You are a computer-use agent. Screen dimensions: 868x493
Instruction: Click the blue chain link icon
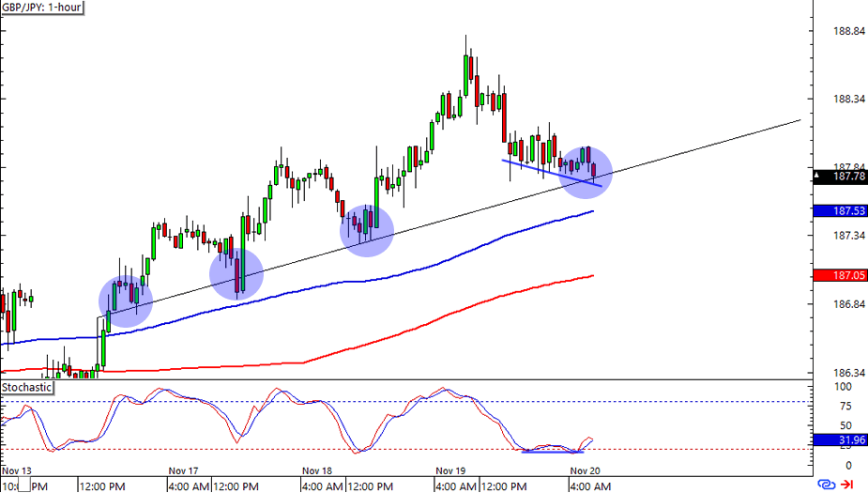click(x=827, y=485)
